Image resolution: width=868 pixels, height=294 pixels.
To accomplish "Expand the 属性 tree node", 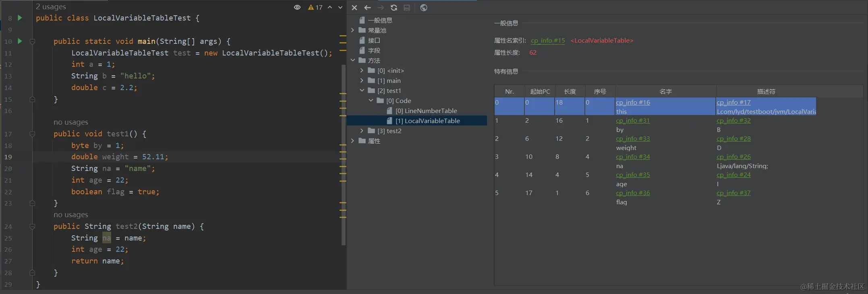I will pos(353,141).
